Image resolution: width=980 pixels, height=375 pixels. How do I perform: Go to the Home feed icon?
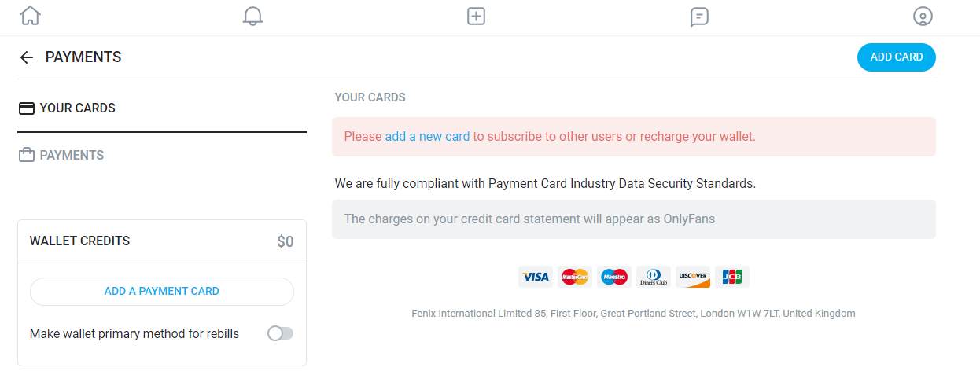point(30,16)
